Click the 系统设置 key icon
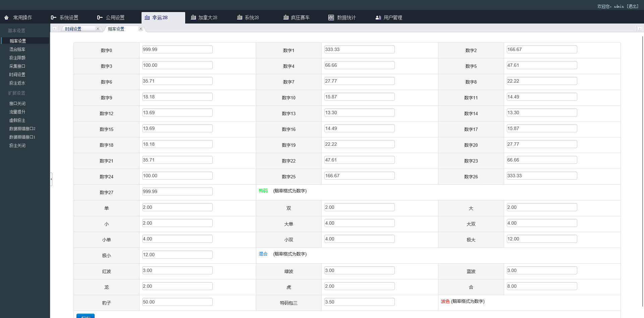Viewport: 644px width, 318px height. [53, 17]
